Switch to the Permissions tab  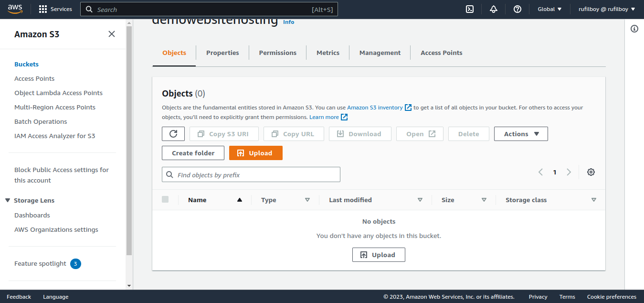pyautogui.click(x=278, y=53)
